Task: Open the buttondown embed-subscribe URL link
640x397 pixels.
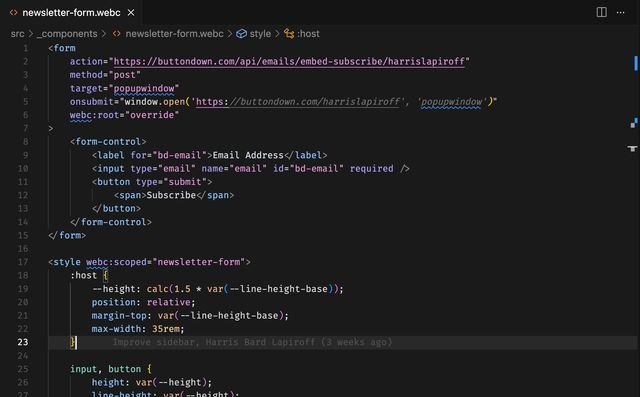Action: (x=289, y=62)
